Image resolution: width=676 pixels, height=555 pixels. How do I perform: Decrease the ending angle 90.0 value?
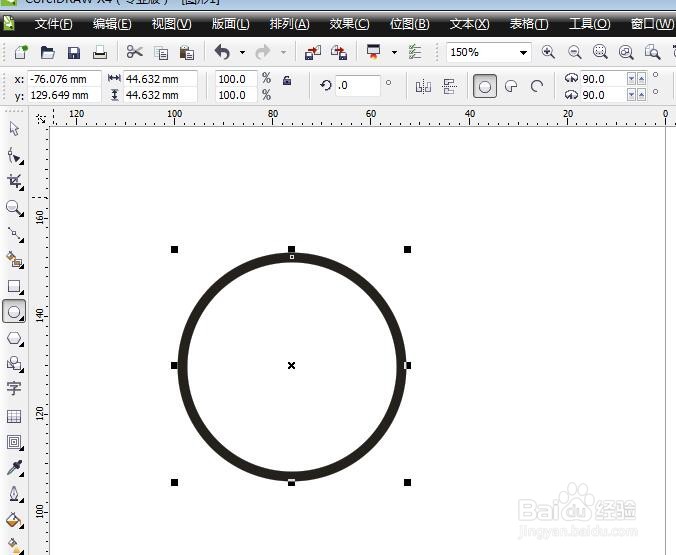point(632,95)
